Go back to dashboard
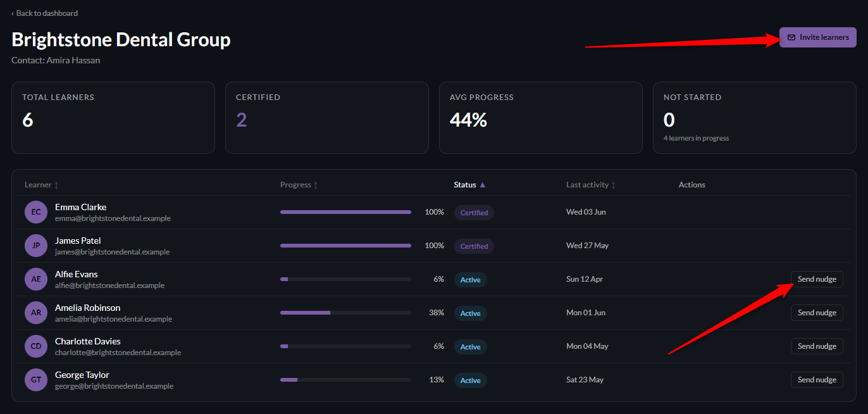This screenshot has height=414, width=868. (x=45, y=13)
